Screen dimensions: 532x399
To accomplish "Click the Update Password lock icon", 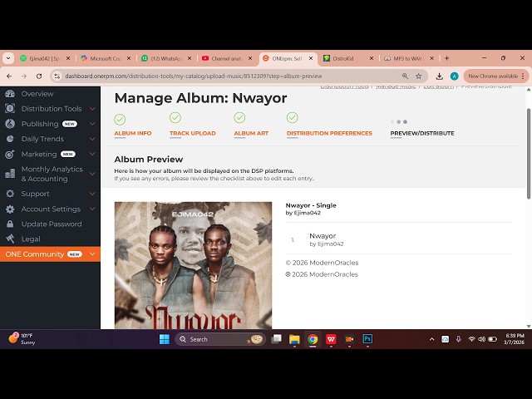I will point(10,224).
